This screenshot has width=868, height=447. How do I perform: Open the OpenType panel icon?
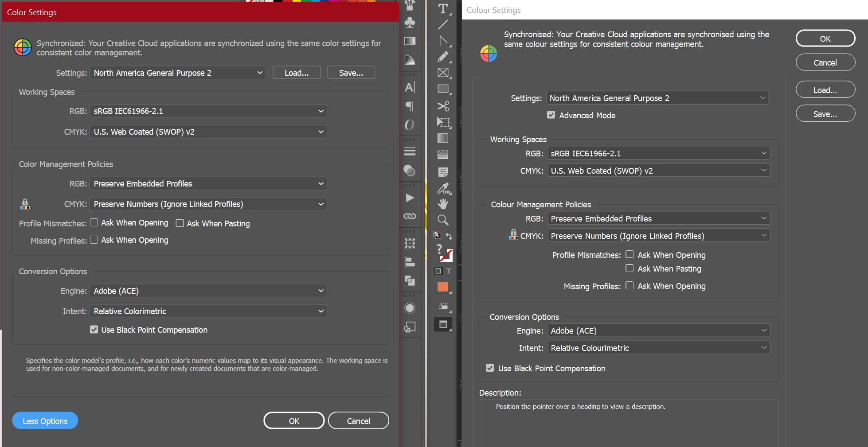[x=410, y=125]
